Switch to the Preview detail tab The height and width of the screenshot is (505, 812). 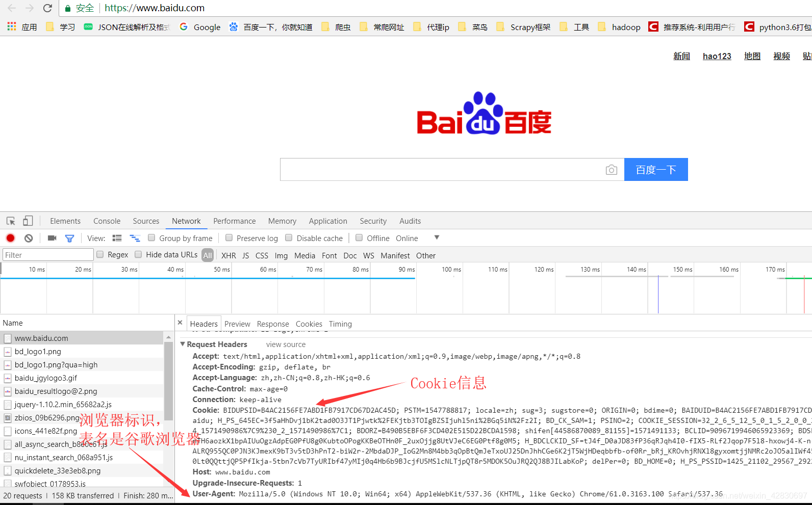[x=237, y=324]
